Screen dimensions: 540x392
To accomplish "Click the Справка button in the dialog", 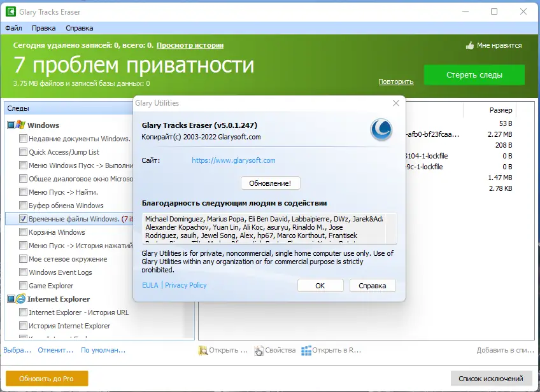I will click(373, 286).
